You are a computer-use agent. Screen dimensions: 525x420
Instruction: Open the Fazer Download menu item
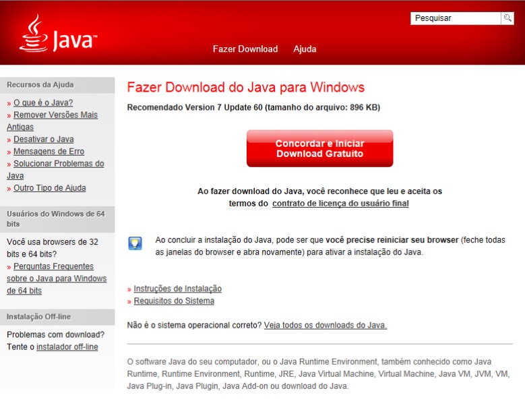tap(245, 49)
